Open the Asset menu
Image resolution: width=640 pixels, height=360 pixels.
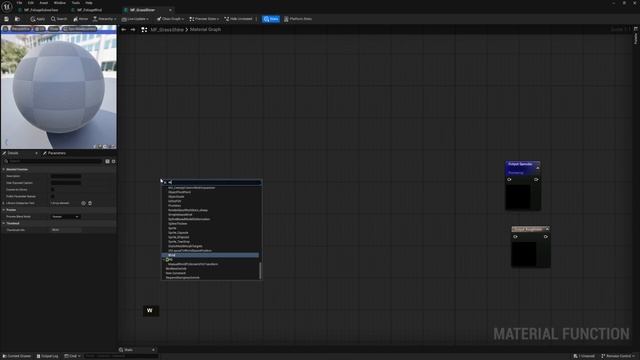(x=44, y=3)
